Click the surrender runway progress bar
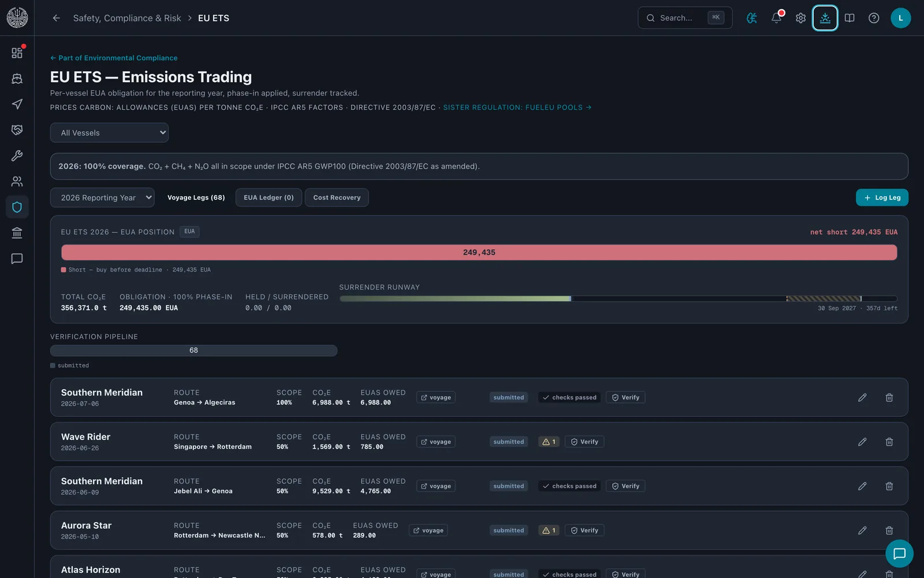This screenshot has width=924, height=578. [618, 299]
